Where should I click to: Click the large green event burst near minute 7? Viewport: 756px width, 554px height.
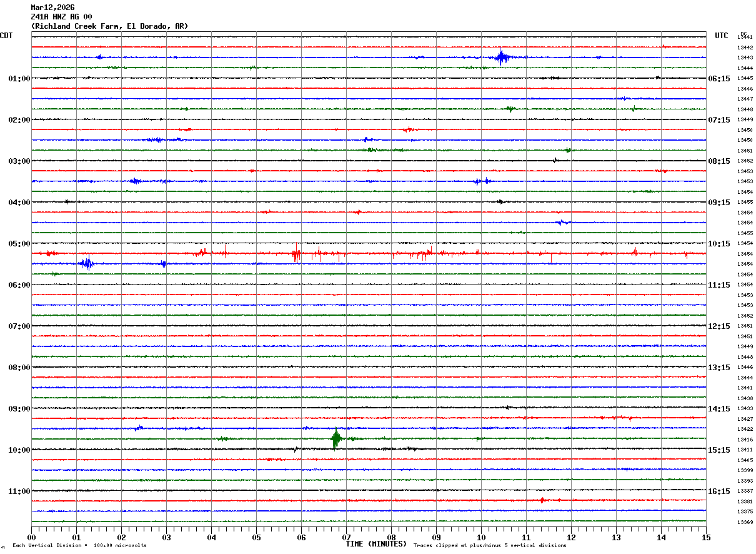(336, 439)
